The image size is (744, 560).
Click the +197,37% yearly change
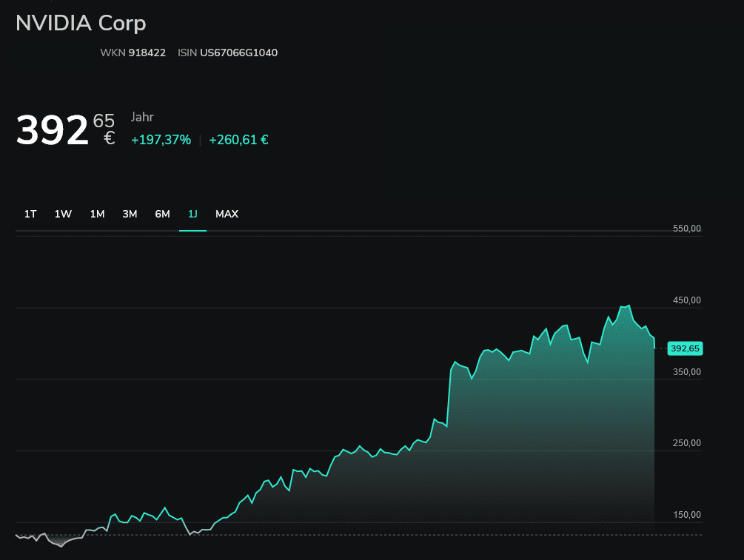161,140
